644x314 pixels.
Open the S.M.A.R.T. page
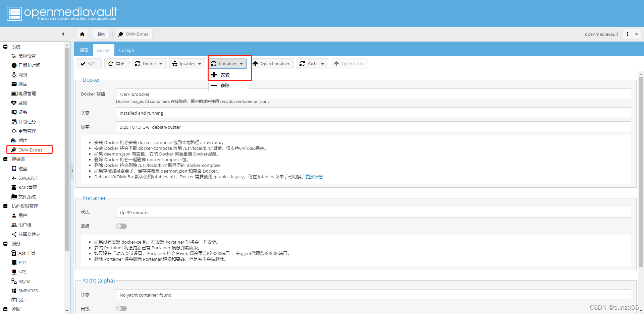click(28, 178)
